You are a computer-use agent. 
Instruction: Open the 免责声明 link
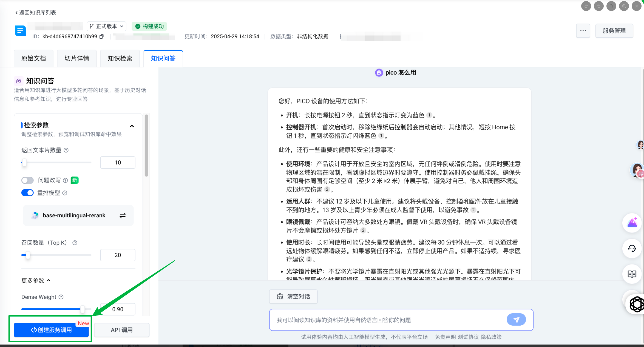tap(445, 337)
